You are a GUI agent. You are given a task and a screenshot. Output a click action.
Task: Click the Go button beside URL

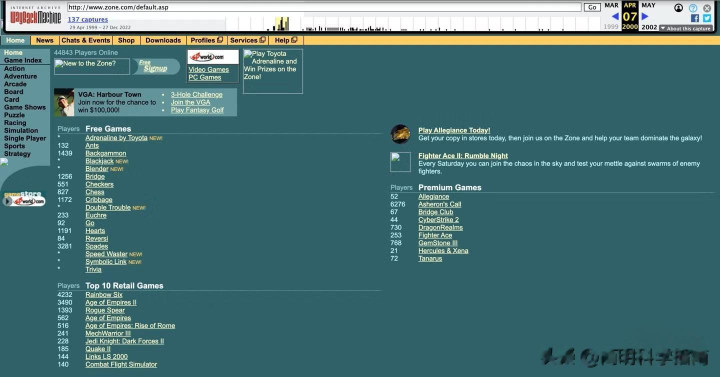592,7
